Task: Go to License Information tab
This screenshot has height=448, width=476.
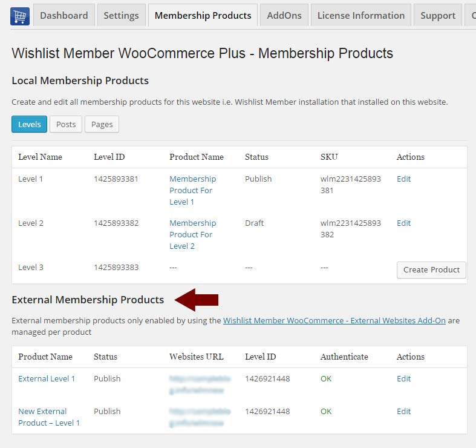Action: (361, 15)
